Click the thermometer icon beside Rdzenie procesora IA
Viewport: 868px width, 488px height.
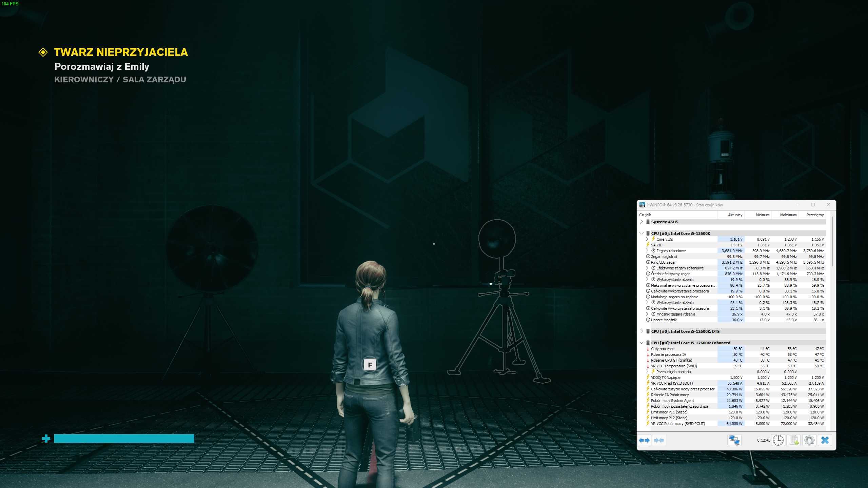[x=648, y=354]
